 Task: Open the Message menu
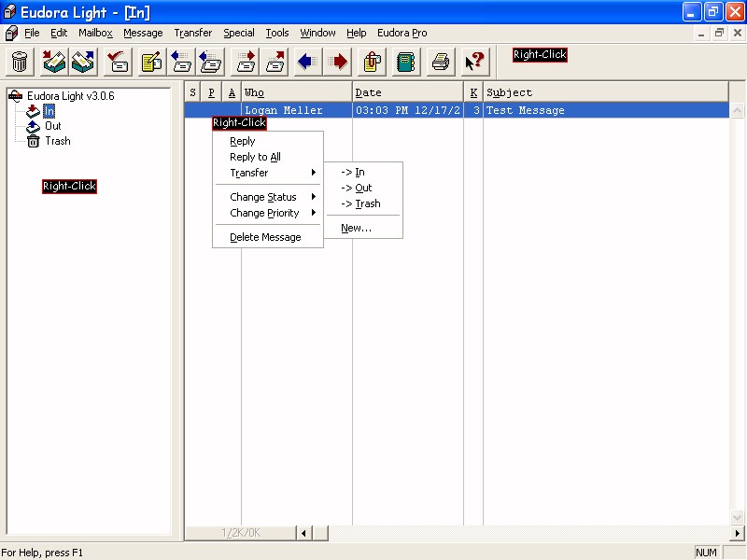(x=143, y=33)
